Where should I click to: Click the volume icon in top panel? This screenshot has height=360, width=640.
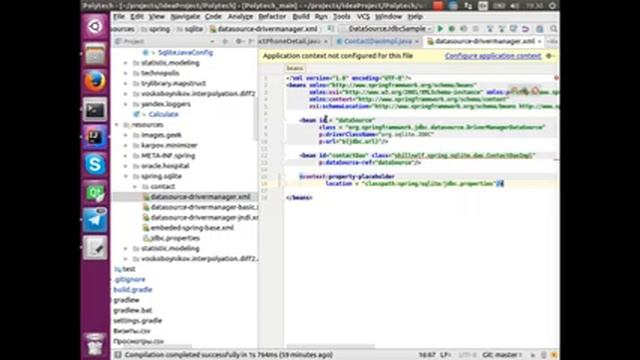(x=514, y=6)
